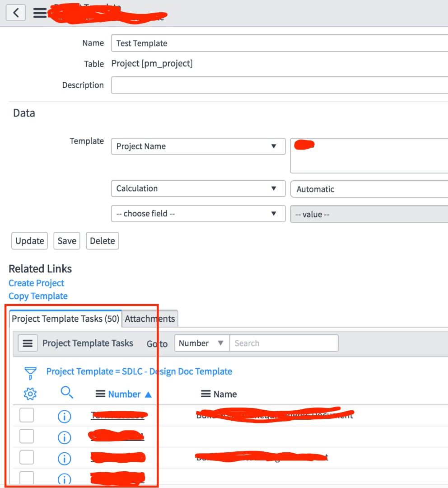Select the Project Template Tasks tab
448x488 pixels.
[x=65, y=319]
